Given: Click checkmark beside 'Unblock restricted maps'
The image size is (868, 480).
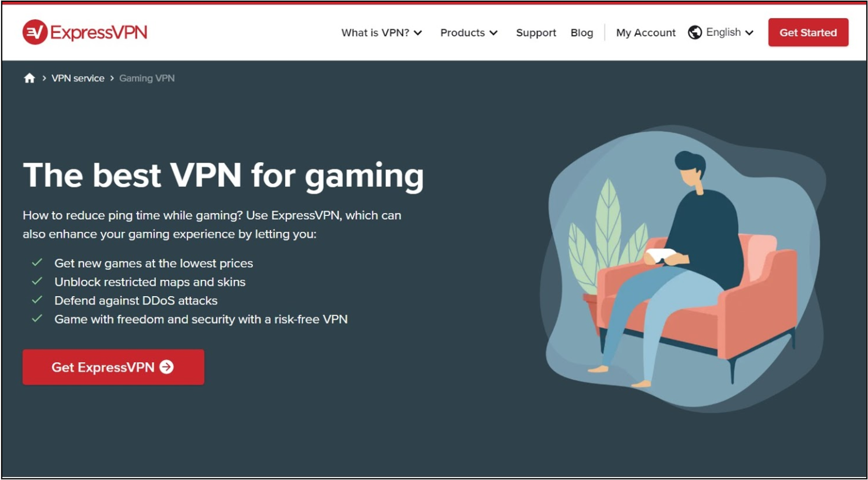Looking at the screenshot, I should pyautogui.click(x=37, y=281).
